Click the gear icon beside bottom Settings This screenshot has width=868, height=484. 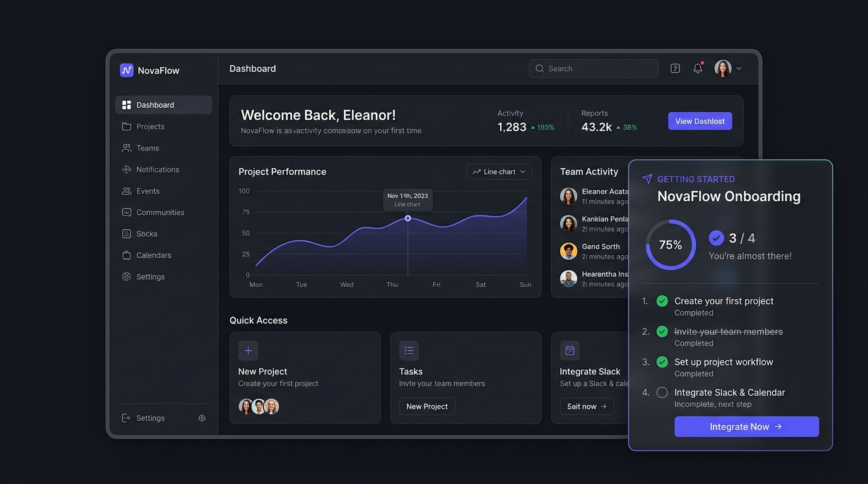(x=202, y=418)
